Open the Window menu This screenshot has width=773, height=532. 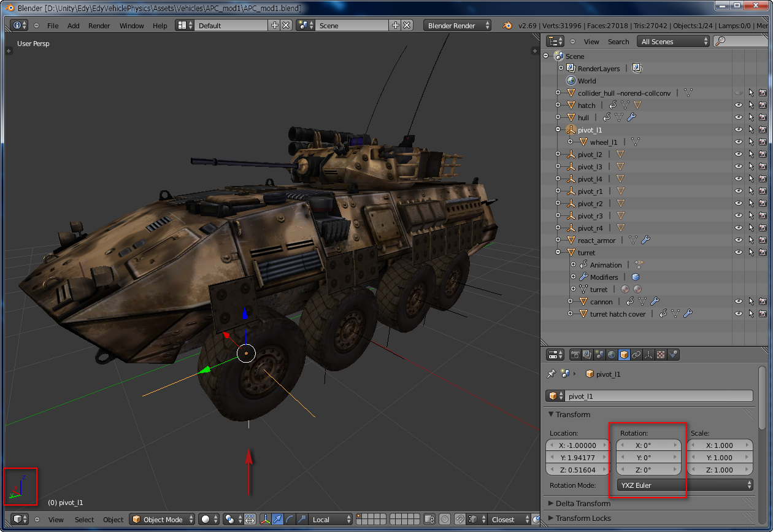coord(132,26)
